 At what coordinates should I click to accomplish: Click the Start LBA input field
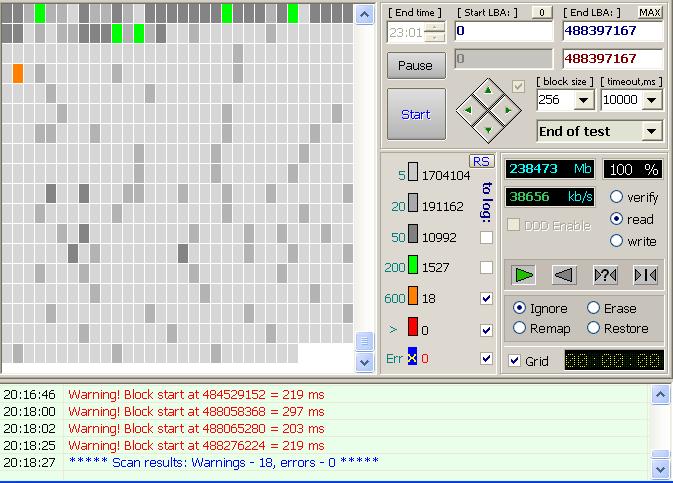click(x=504, y=31)
